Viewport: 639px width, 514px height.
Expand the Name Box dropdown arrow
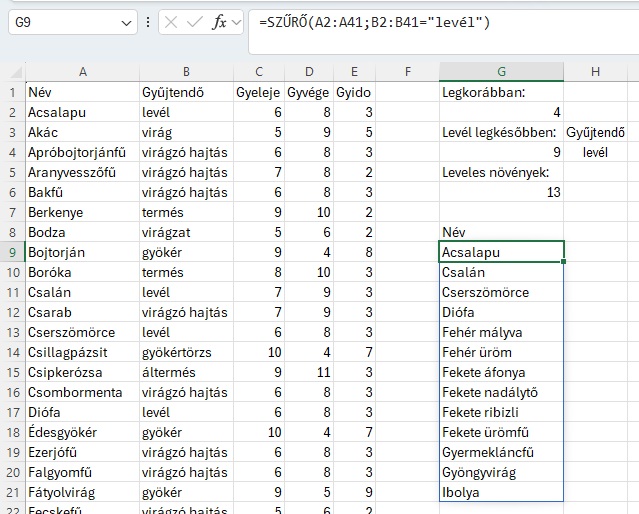pos(126,22)
